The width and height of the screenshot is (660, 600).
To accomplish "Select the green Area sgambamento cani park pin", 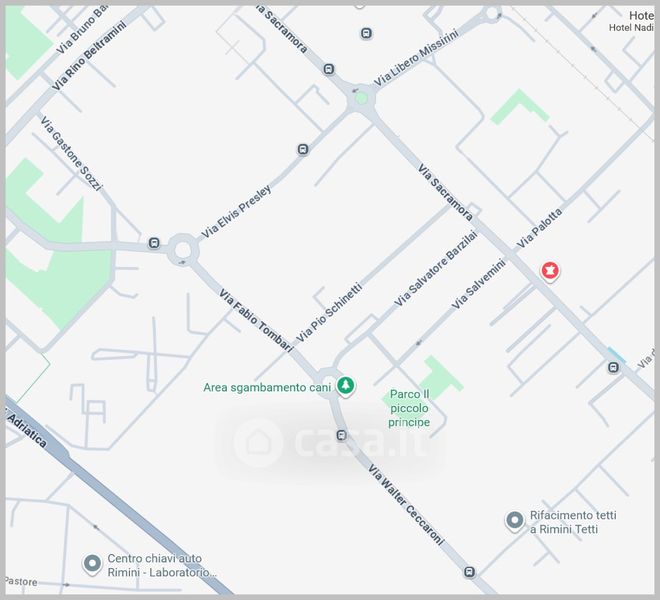I will (x=346, y=386).
